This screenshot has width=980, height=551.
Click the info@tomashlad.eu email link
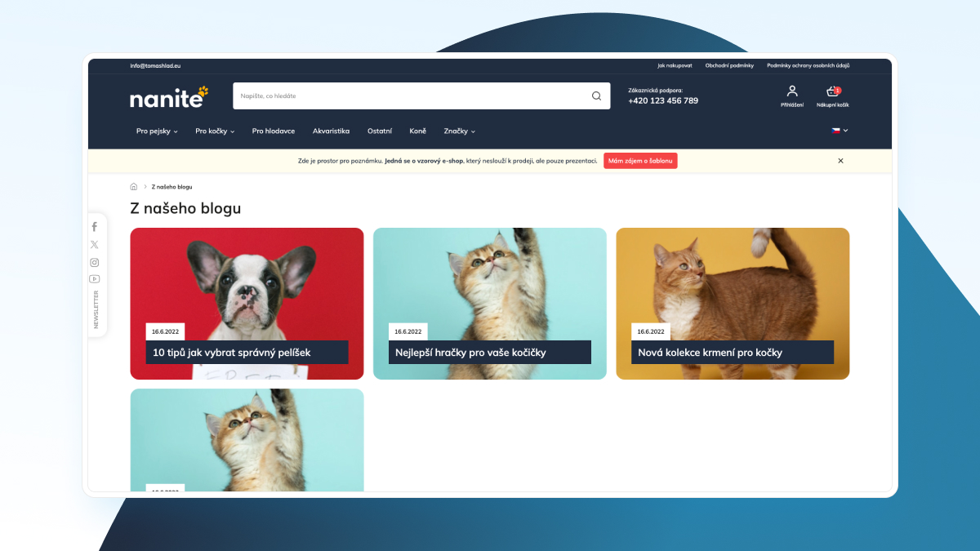click(155, 65)
